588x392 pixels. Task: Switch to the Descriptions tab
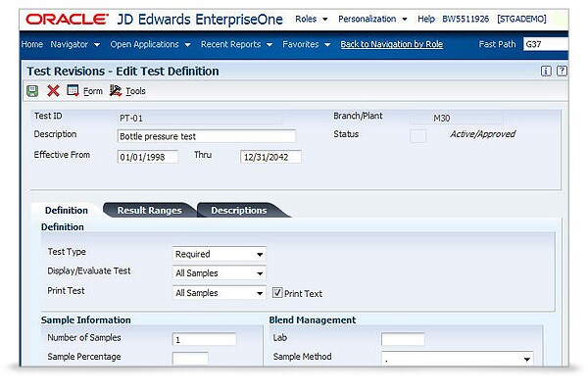click(x=239, y=210)
